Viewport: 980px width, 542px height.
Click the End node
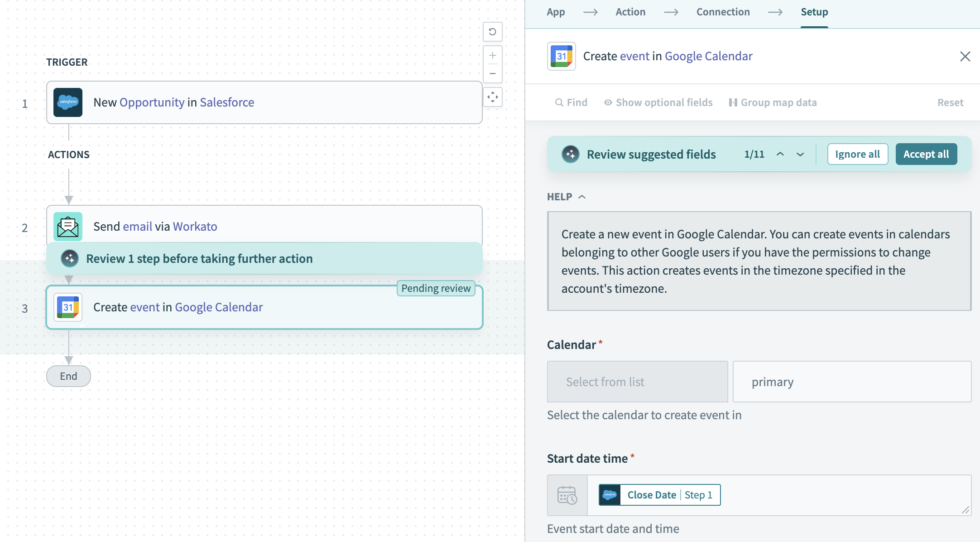(x=68, y=376)
